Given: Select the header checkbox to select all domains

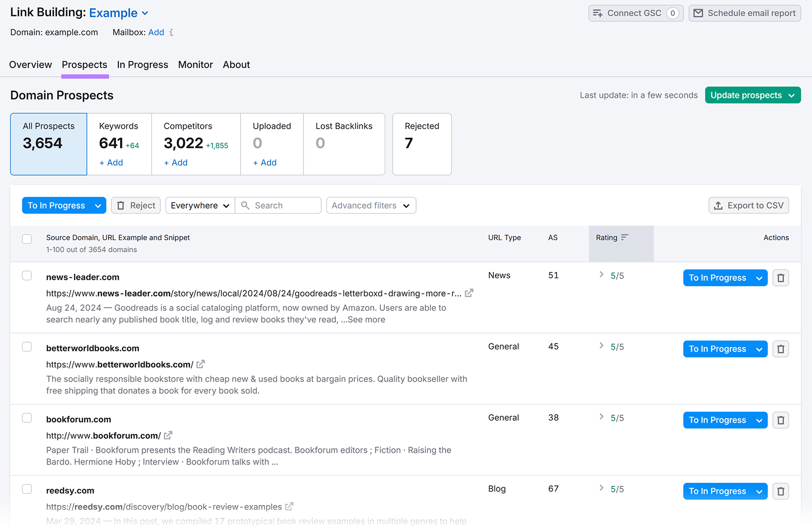Looking at the screenshot, I should point(26,239).
